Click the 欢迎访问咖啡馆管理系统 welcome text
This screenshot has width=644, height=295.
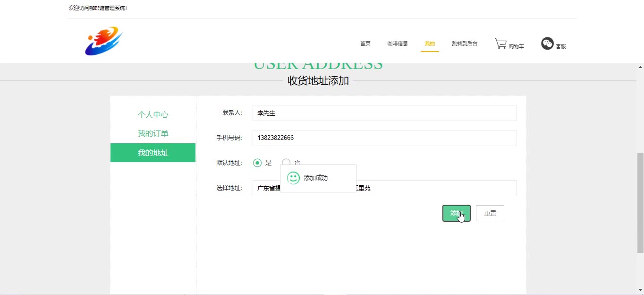[x=98, y=8]
